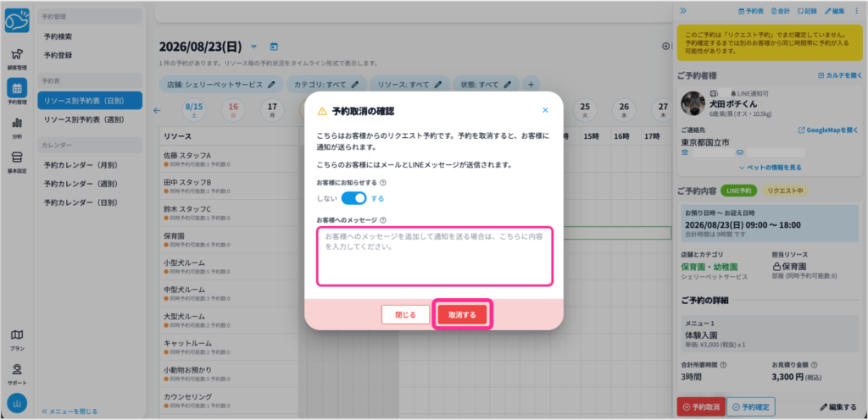Select リソース別予約表（週別） menu item

84,119
